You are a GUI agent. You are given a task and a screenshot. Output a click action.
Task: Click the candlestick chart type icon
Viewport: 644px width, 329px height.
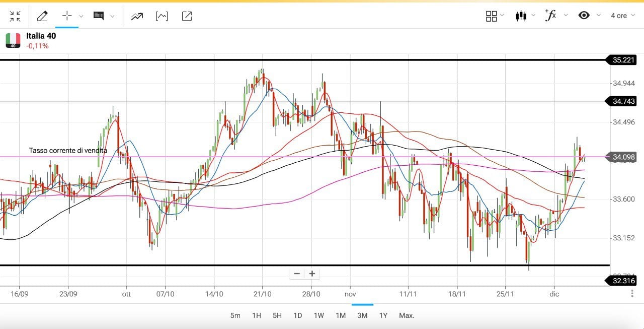pos(521,16)
